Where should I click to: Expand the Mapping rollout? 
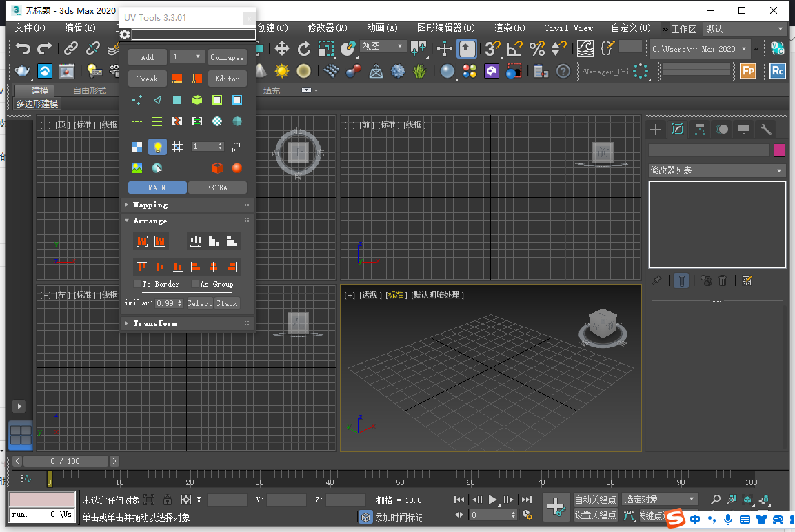tap(187, 205)
